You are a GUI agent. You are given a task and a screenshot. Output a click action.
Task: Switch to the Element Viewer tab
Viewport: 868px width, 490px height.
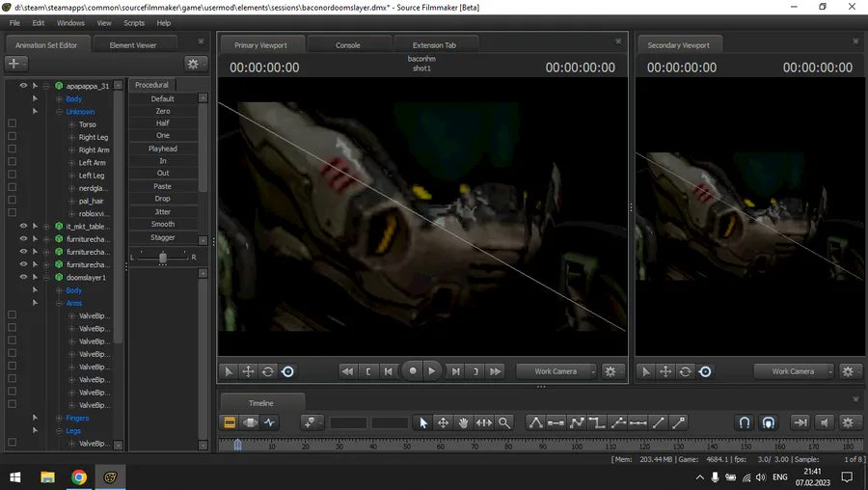133,45
